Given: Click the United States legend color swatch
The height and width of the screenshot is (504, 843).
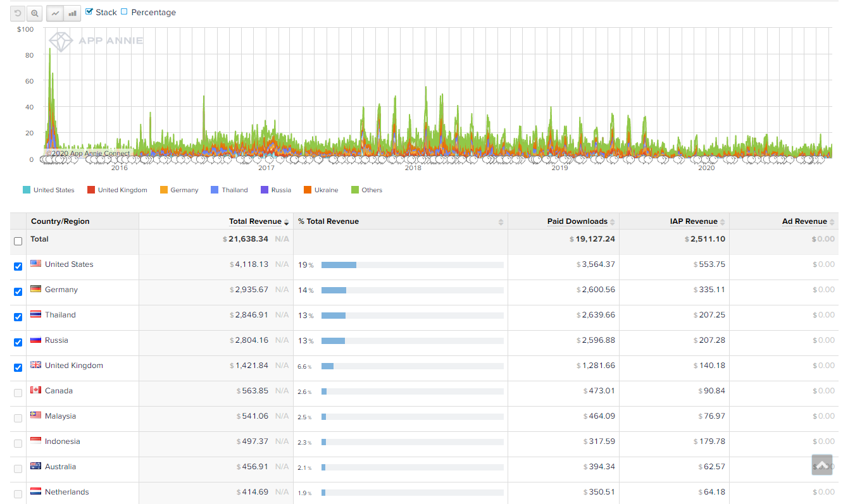Looking at the screenshot, I should [x=26, y=190].
